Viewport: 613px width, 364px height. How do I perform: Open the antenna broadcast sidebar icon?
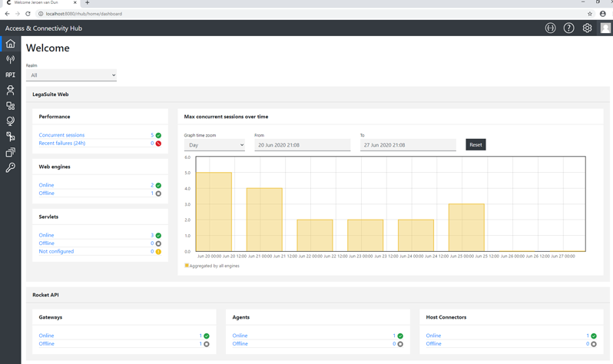point(11,59)
